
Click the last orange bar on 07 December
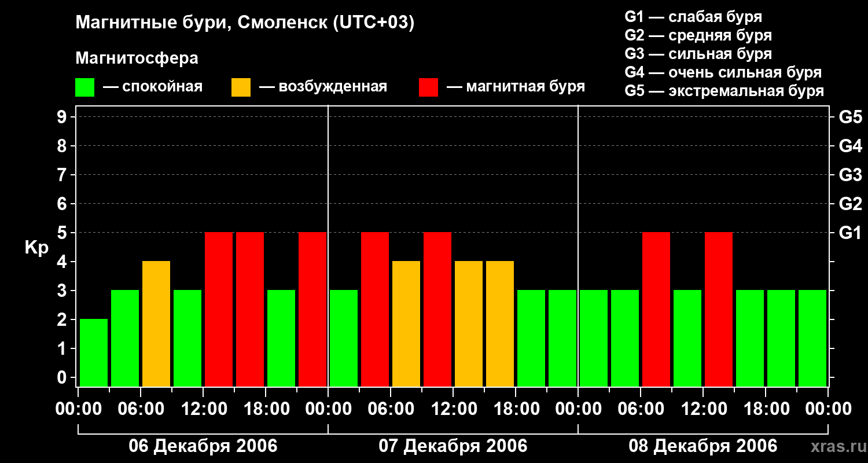coord(500,324)
